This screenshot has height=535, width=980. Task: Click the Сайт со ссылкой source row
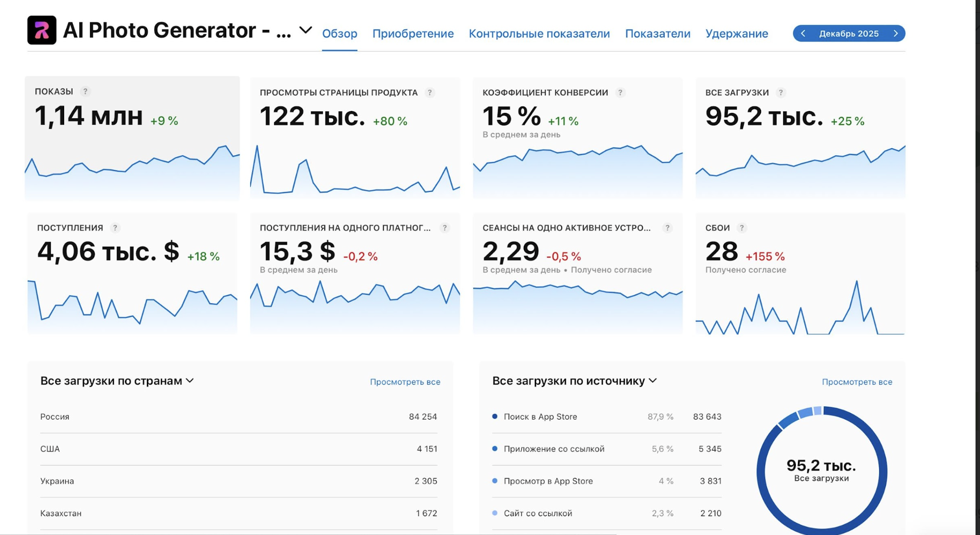(x=607, y=513)
